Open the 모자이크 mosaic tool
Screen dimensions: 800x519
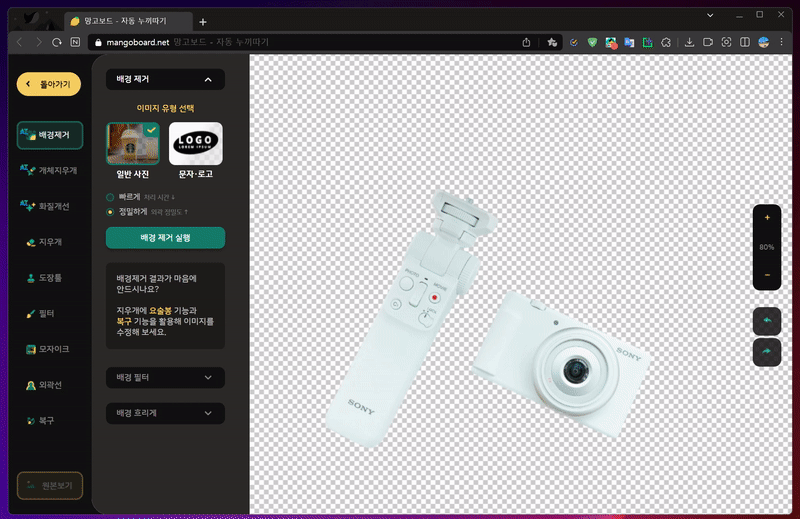click(49, 349)
